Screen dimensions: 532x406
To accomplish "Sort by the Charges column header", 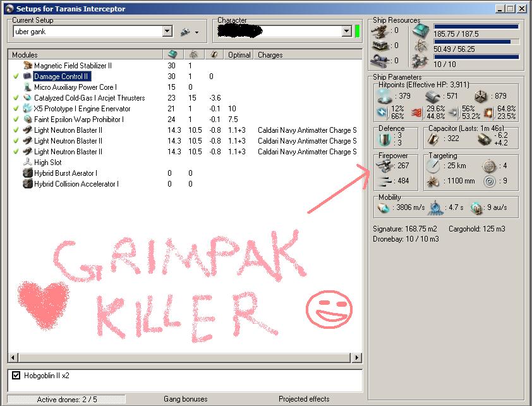I will pyautogui.click(x=308, y=54).
